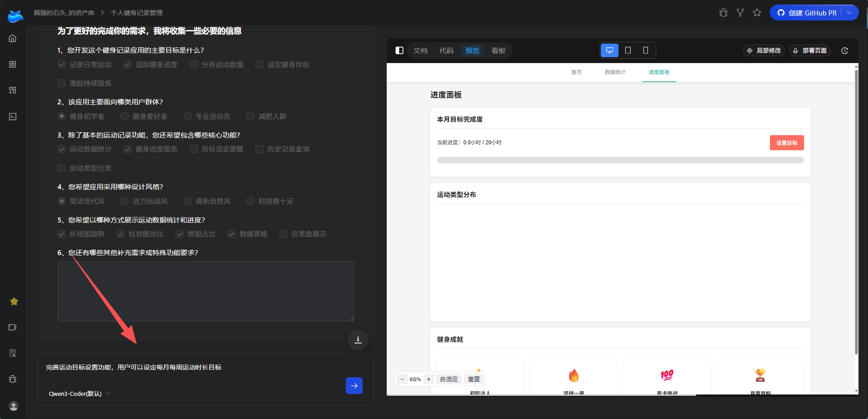The width and height of the screenshot is (868, 419).
Task: Click the fork branch icon in top bar
Action: click(x=740, y=13)
